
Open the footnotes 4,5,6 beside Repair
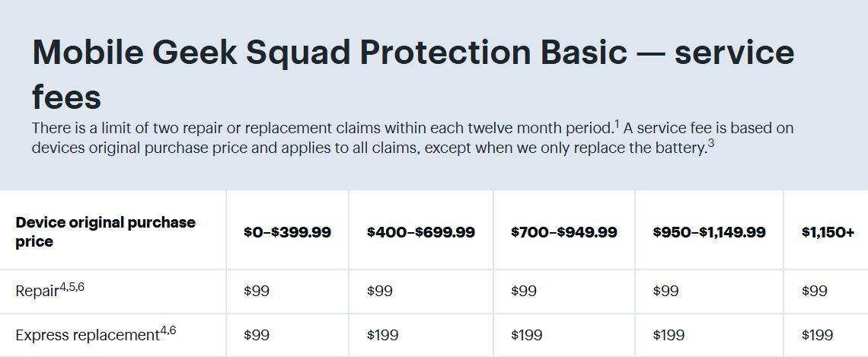pos(72,287)
